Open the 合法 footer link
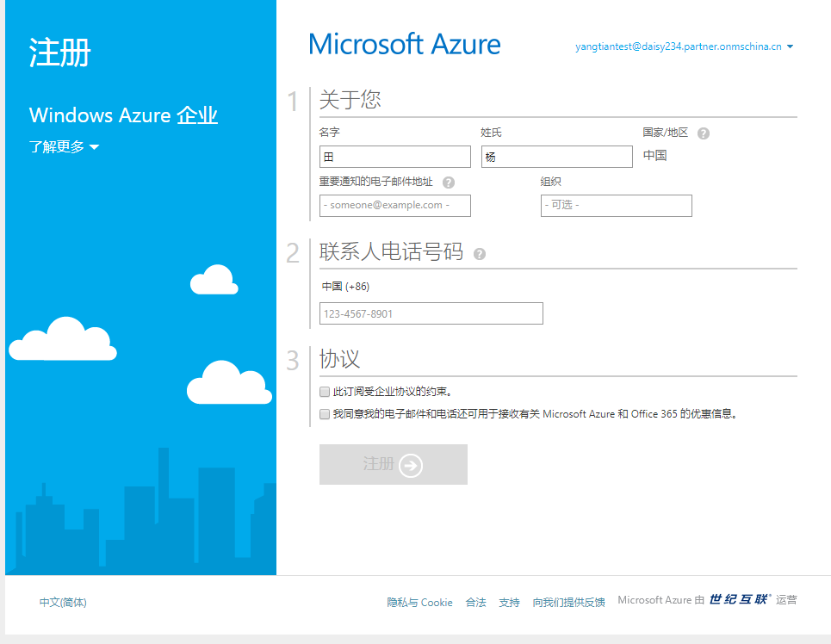The width and height of the screenshot is (831, 644). (x=475, y=603)
